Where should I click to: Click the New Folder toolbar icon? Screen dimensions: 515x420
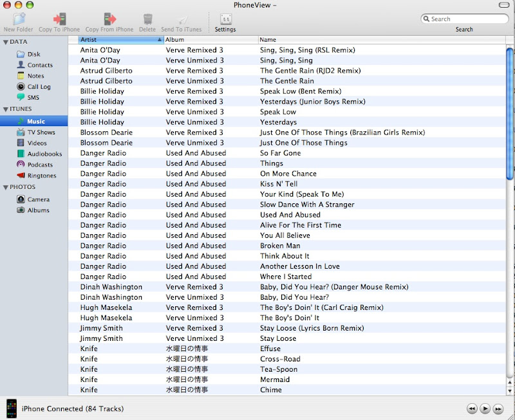[x=18, y=19]
